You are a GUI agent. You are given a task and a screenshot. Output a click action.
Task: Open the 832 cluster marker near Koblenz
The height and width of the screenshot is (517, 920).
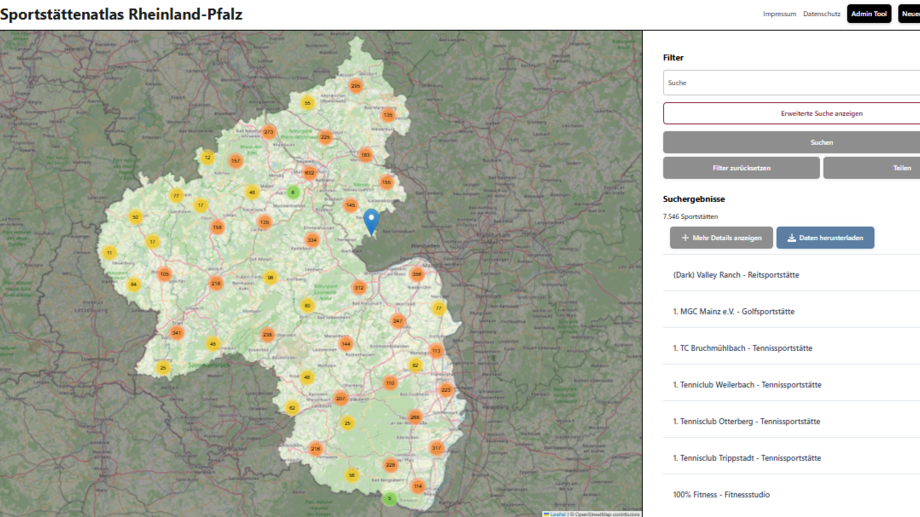tap(309, 173)
